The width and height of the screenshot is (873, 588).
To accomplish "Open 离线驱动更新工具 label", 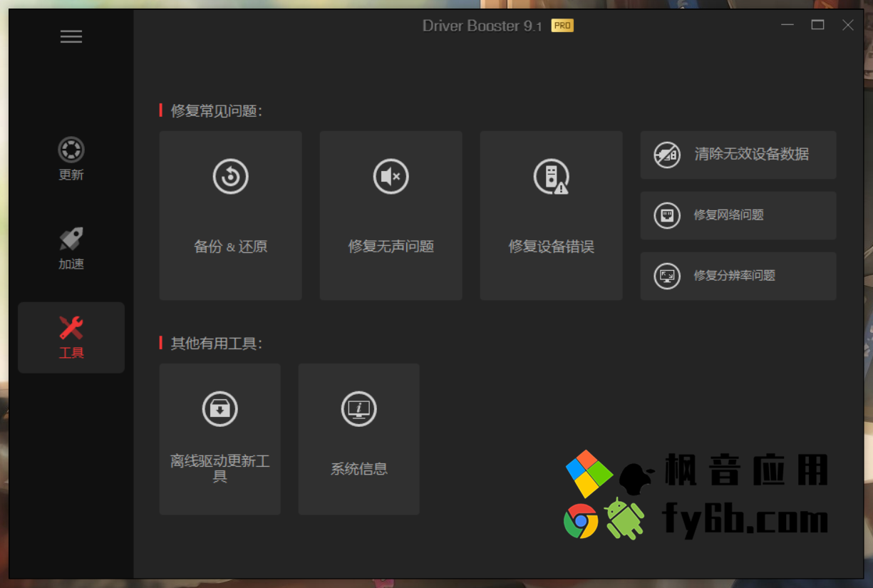I will [220, 468].
